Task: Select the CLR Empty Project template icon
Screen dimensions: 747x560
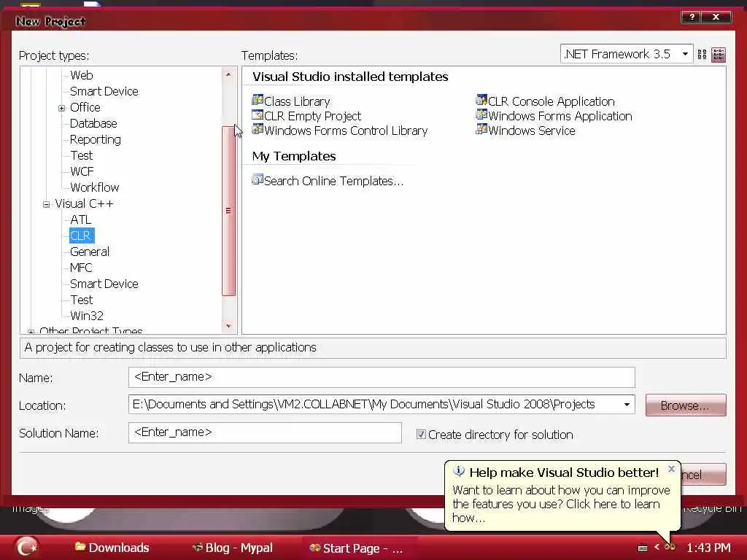Action: pyautogui.click(x=258, y=114)
